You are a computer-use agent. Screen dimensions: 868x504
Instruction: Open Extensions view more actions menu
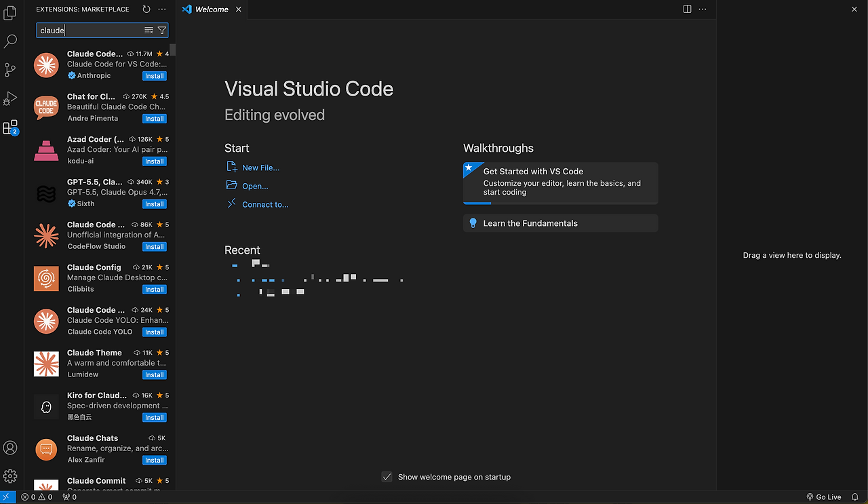(161, 9)
